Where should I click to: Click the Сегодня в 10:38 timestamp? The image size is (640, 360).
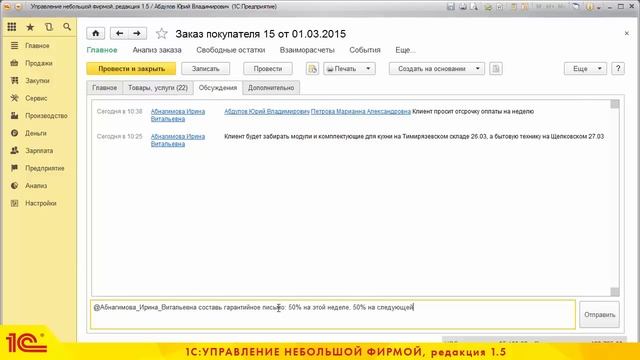point(120,111)
